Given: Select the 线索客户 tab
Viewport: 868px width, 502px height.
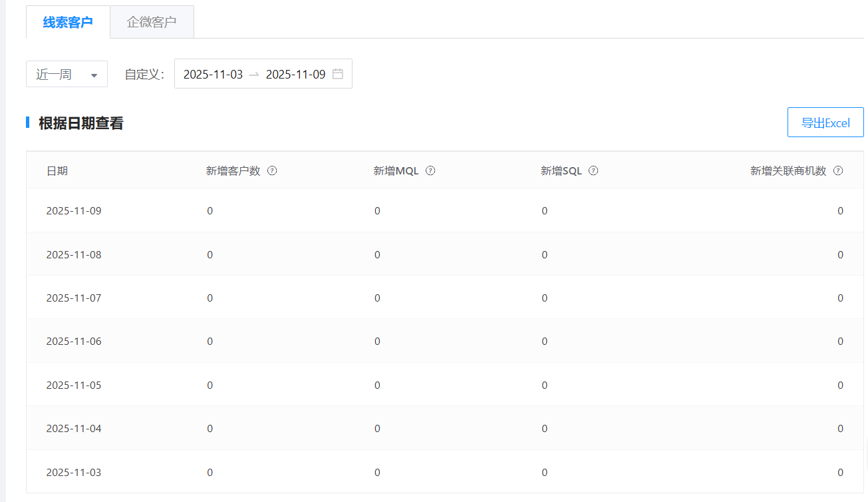Looking at the screenshot, I should point(68,22).
